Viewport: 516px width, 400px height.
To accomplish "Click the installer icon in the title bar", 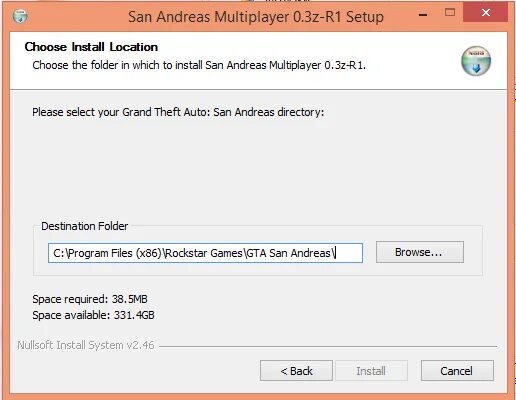I will [20, 16].
